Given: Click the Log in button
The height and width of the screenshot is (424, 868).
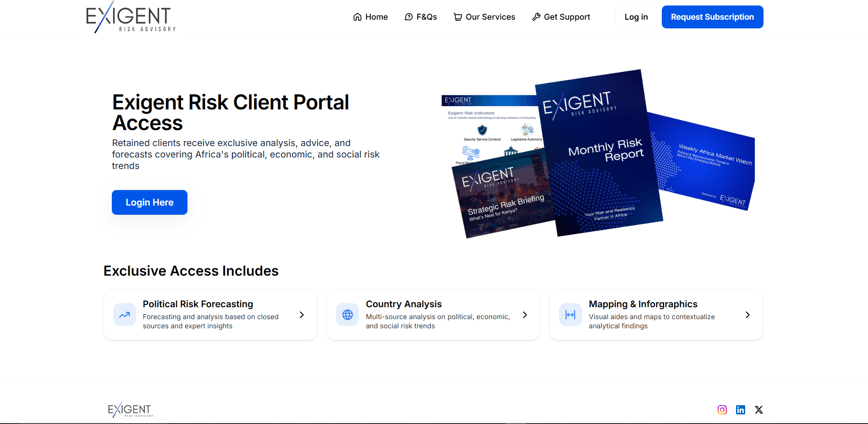Looking at the screenshot, I should coord(636,17).
